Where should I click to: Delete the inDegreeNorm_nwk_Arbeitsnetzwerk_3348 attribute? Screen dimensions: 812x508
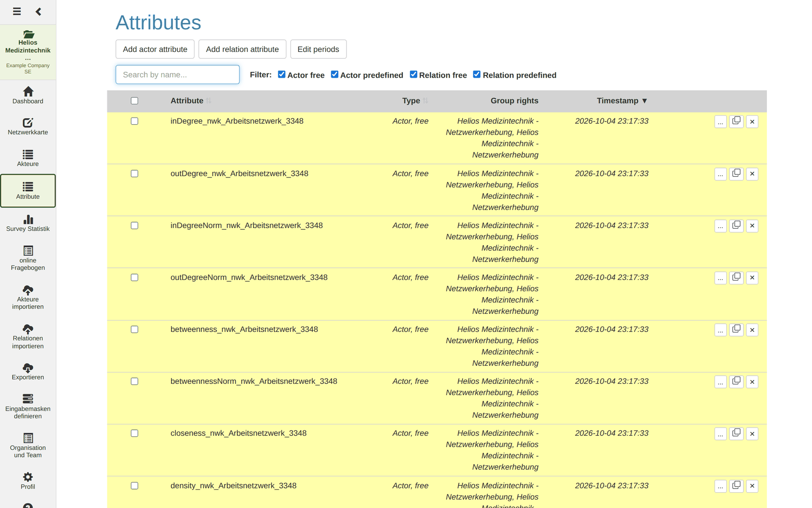pos(752,226)
